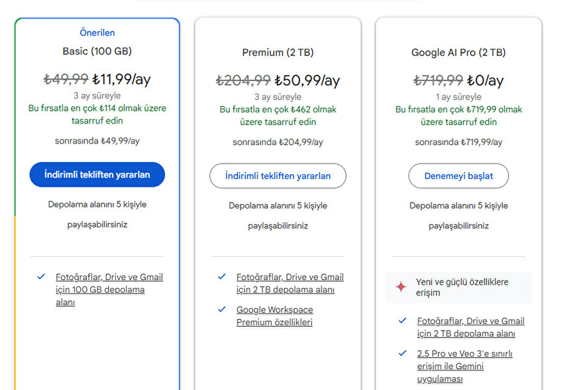Click Denemeyi başlat on Google AI Pro

[458, 176]
